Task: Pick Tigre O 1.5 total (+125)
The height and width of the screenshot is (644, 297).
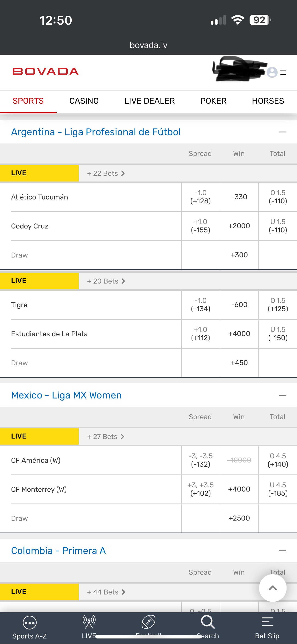Action: pyautogui.click(x=278, y=305)
